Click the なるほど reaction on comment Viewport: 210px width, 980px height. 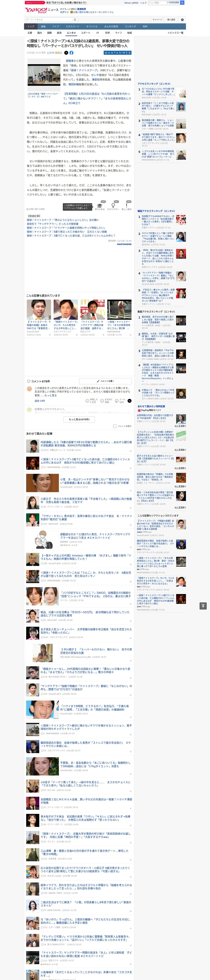107,401
